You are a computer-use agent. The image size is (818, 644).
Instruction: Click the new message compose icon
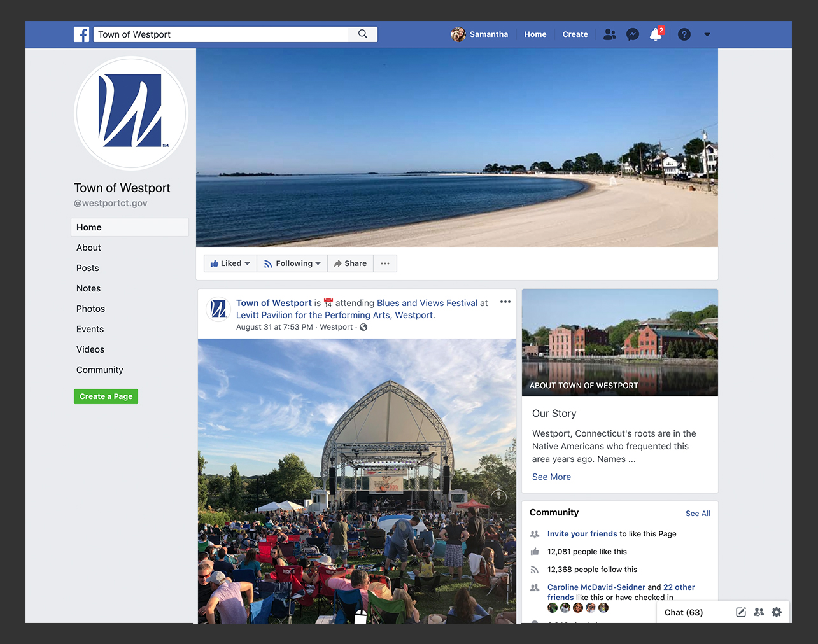pyautogui.click(x=740, y=612)
